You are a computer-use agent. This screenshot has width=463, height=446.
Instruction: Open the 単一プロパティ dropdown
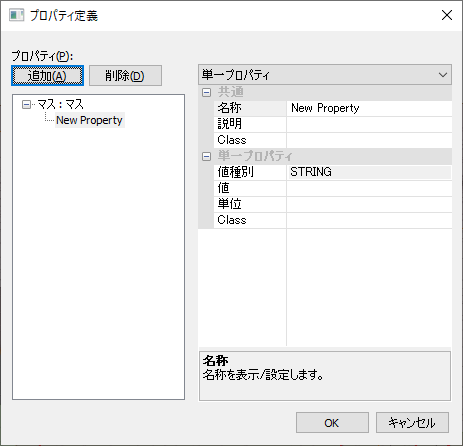coord(325,75)
